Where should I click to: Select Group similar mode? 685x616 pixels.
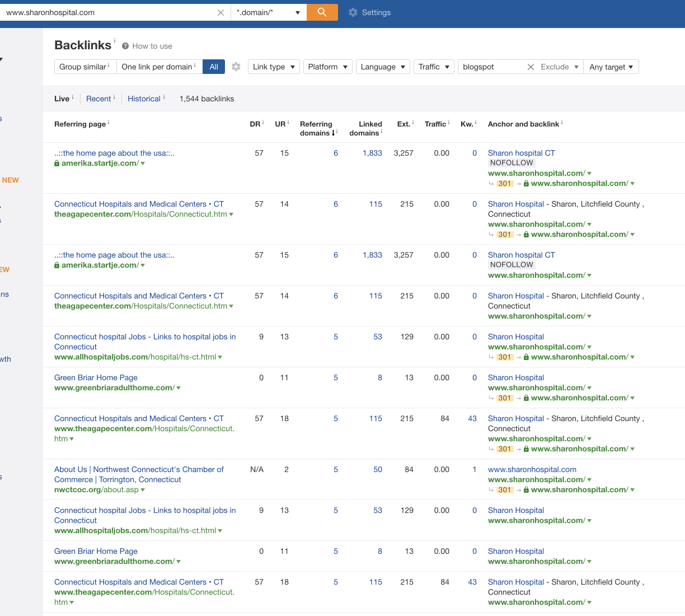pyautogui.click(x=85, y=67)
